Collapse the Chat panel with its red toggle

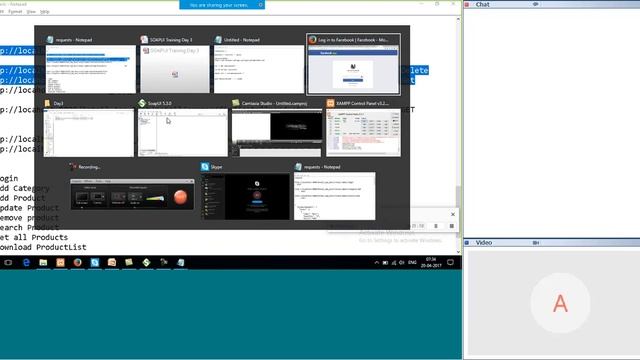click(467, 4)
